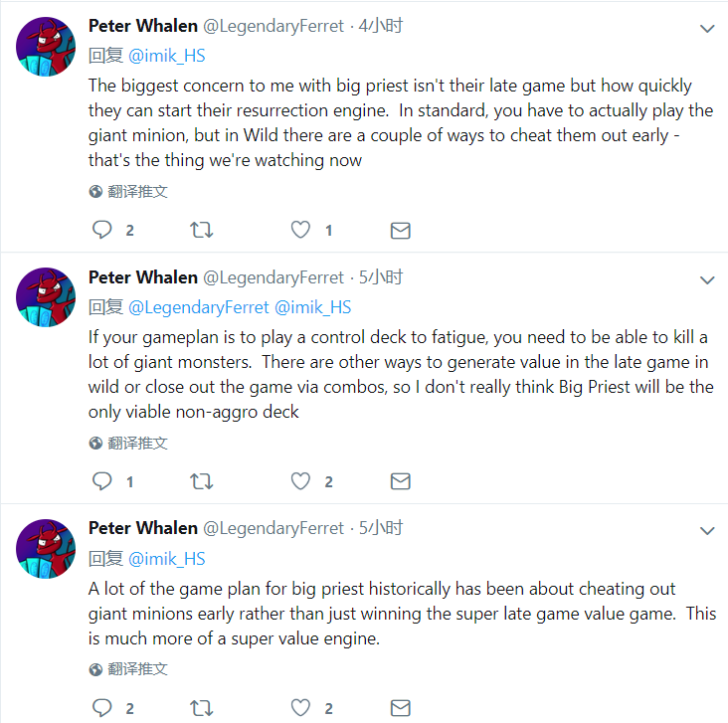The width and height of the screenshot is (728, 723).
Task: Open @imik_HS mention in the first tweet
Action: coord(166,56)
